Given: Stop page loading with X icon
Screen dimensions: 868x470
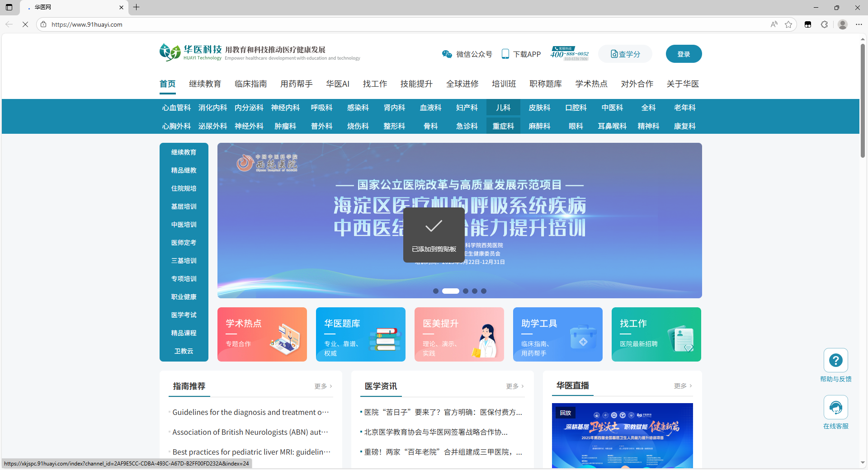Looking at the screenshot, I should click(25, 24).
